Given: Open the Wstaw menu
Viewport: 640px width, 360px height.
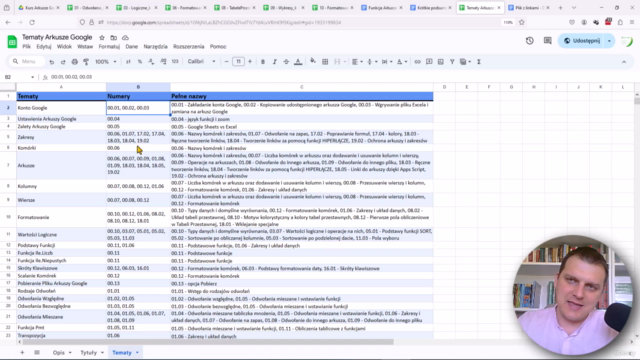Looking at the screenshot, I should tap(85, 47).
